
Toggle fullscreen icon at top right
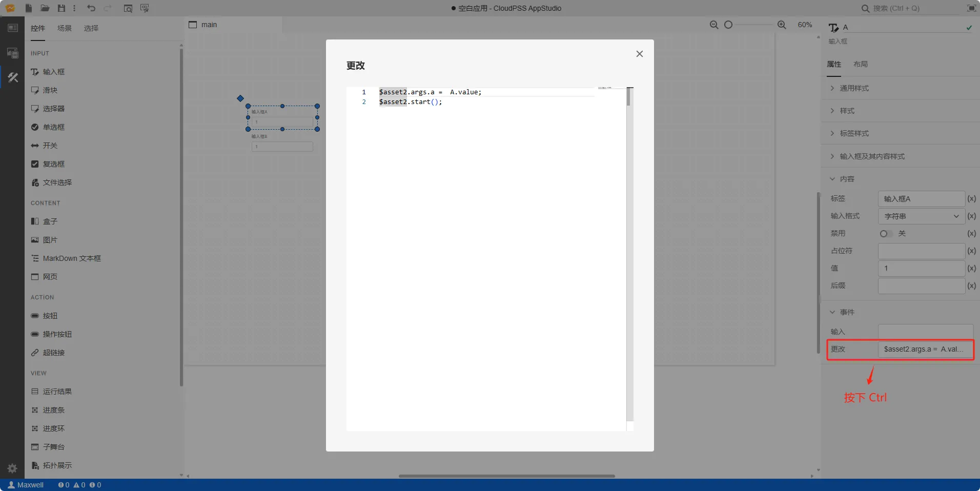pos(971,8)
